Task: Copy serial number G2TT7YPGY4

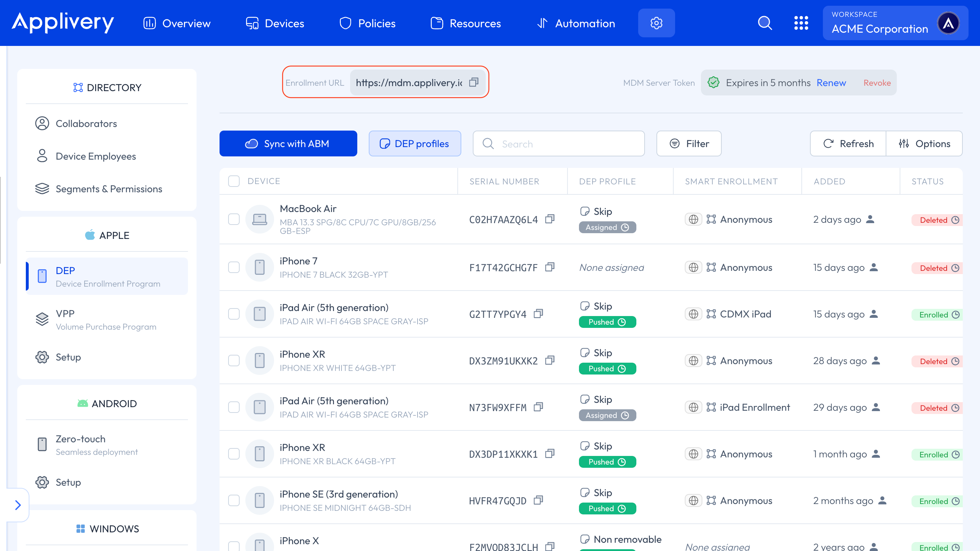Action: pos(538,314)
